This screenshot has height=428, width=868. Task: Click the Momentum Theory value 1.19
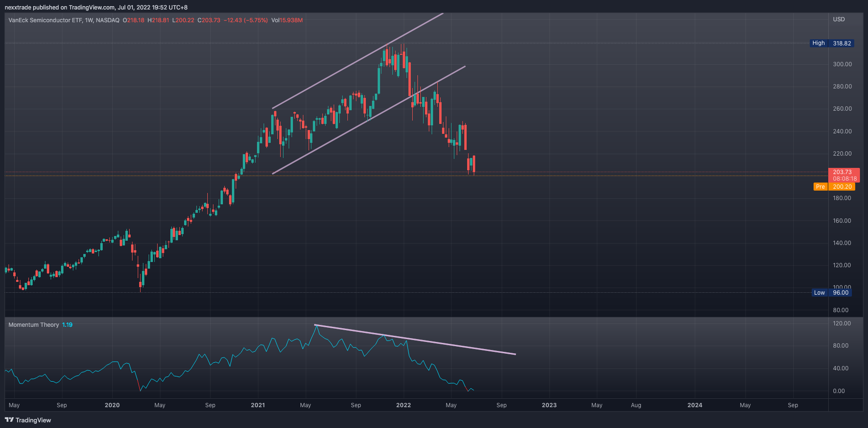(x=67, y=325)
